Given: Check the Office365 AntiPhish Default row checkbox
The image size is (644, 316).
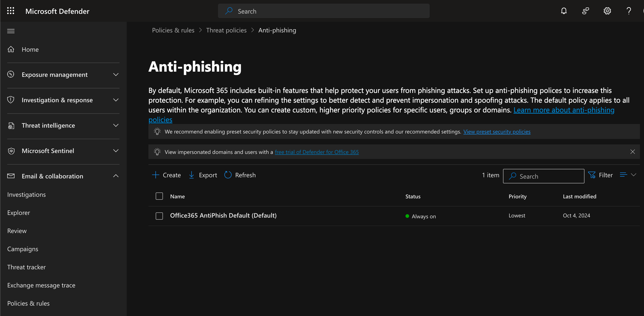Looking at the screenshot, I should coord(159,216).
